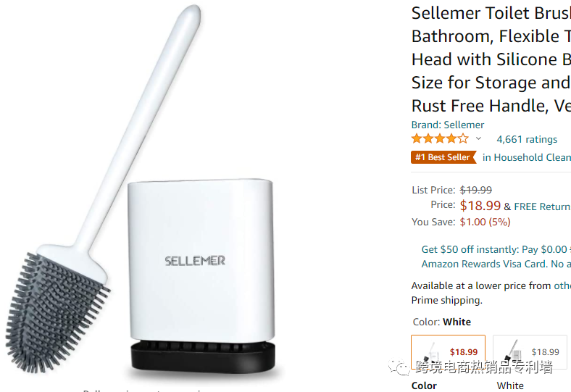Viewport: 571px width, 392px height.
Task: Click the brush thumbnail in selected swatch
Action: [431, 352]
